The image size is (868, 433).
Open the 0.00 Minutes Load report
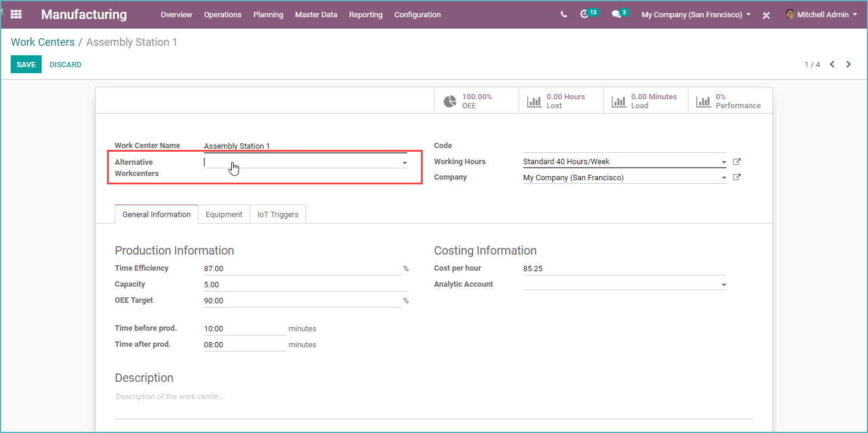645,100
